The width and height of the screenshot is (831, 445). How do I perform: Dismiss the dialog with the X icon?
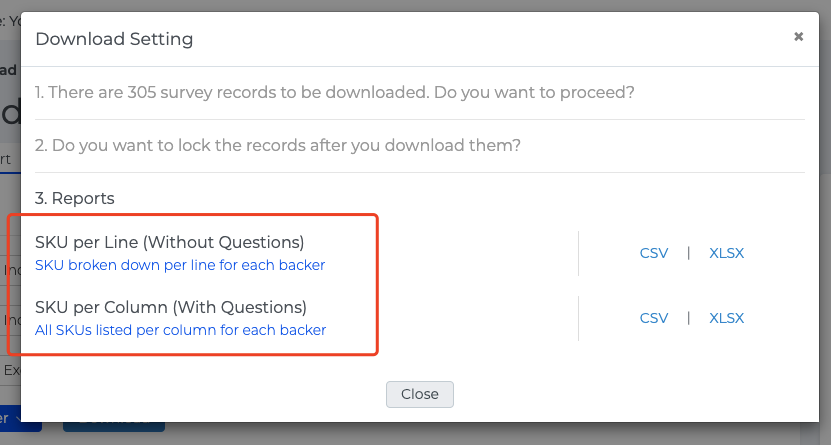798,37
